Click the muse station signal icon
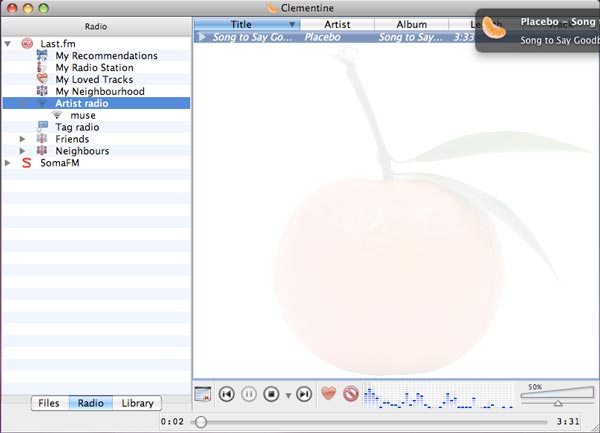 (57, 115)
